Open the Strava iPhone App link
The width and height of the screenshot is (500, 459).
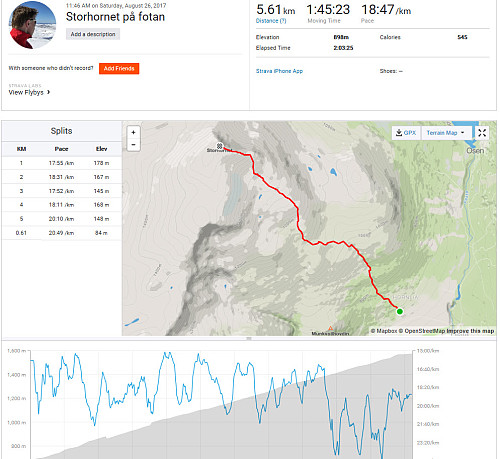279,71
